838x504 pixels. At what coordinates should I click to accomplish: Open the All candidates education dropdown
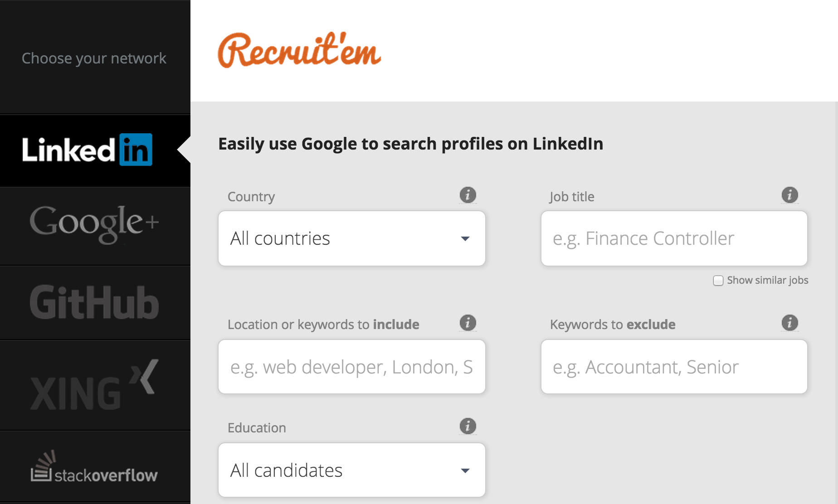click(x=351, y=470)
